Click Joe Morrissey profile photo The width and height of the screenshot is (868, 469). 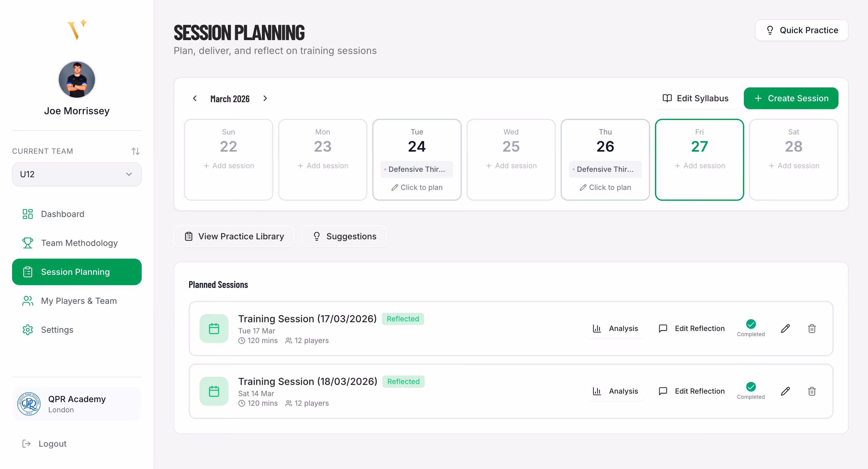[77, 80]
